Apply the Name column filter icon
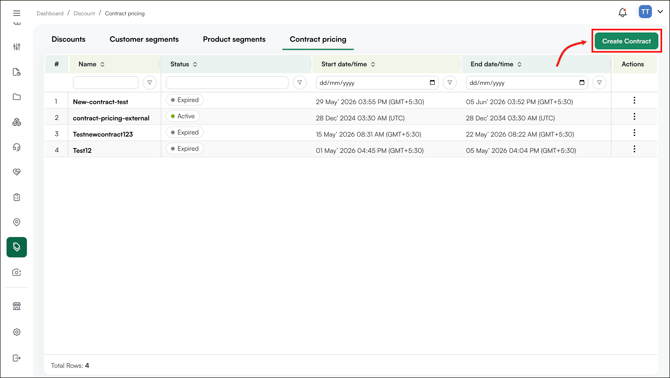The width and height of the screenshot is (670, 378). click(x=150, y=82)
